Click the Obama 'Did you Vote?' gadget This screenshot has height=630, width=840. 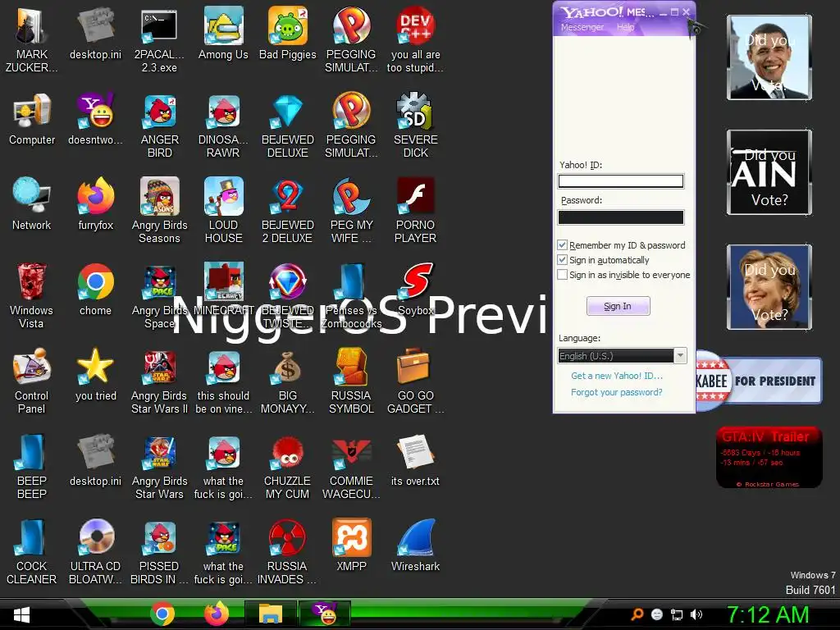[769, 57]
